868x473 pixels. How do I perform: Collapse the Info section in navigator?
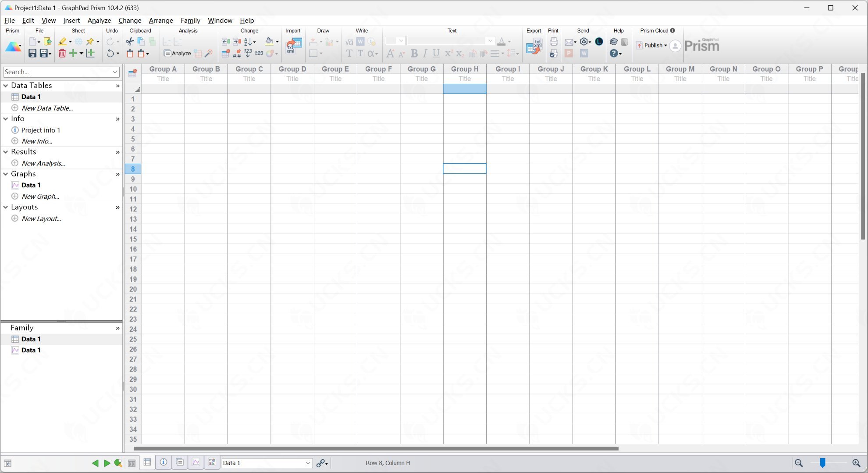[6, 118]
